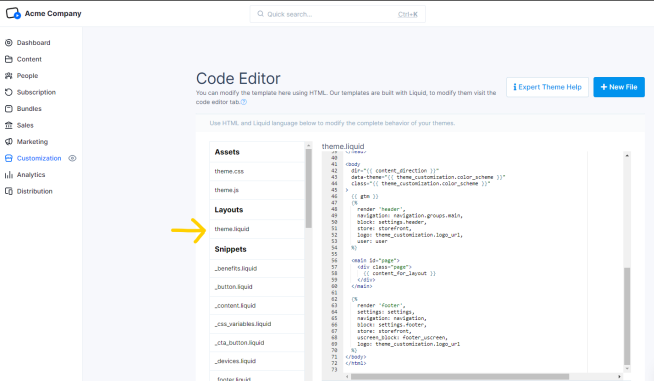The image size is (654, 381).
Task: Click the Acme Company logo icon
Action: click(x=13, y=13)
